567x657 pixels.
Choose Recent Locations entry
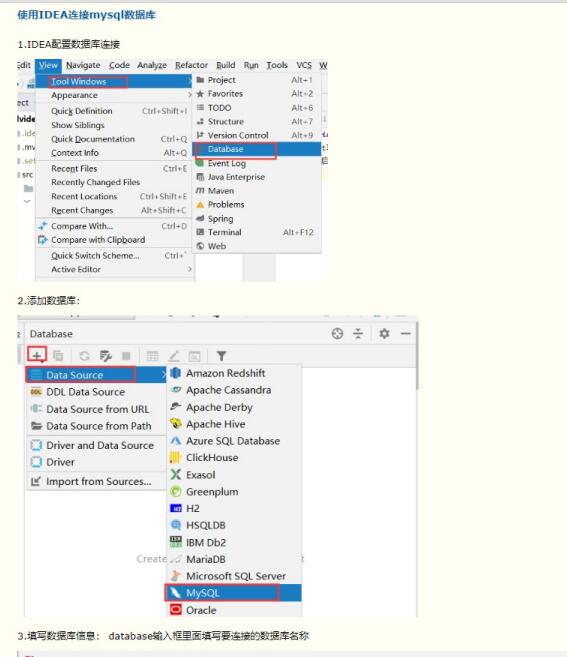click(x=114, y=197)
